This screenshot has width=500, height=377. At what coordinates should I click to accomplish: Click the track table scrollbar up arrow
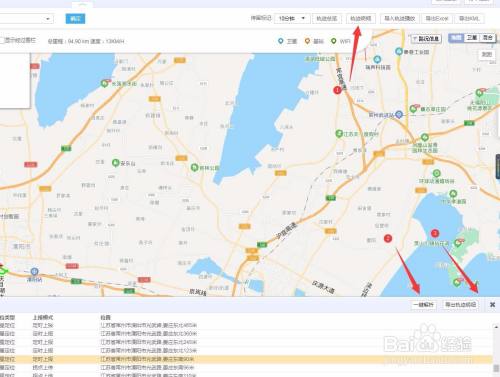pyautogui.click(x=496, y=327)
